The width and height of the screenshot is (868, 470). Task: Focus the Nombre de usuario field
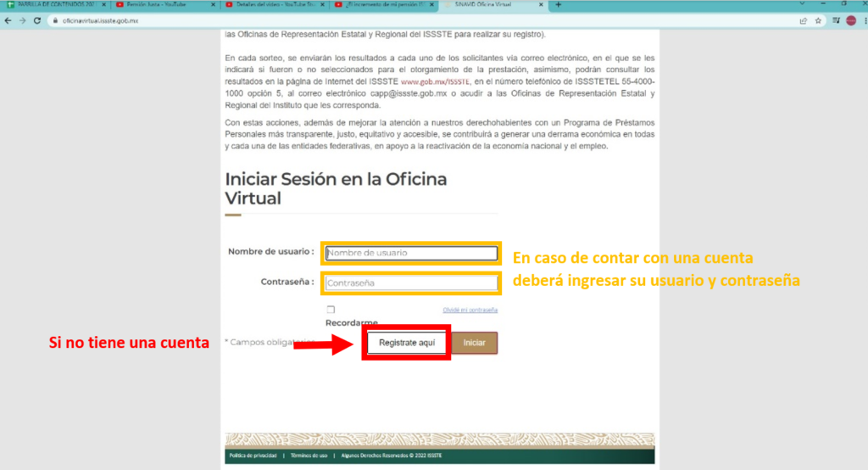pyautogui.click(x=411, y=253)
